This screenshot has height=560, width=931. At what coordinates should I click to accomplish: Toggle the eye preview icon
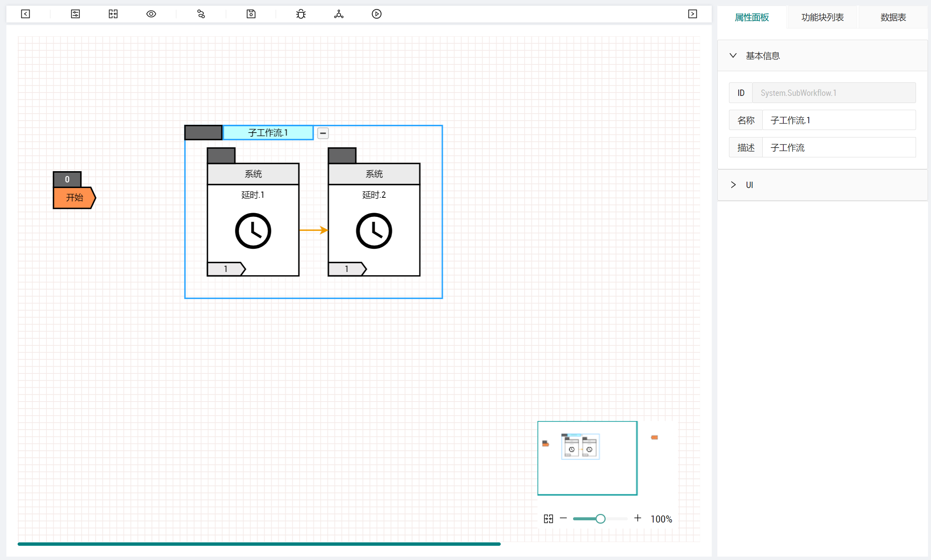pyautogui.click(x=151, y=14)
